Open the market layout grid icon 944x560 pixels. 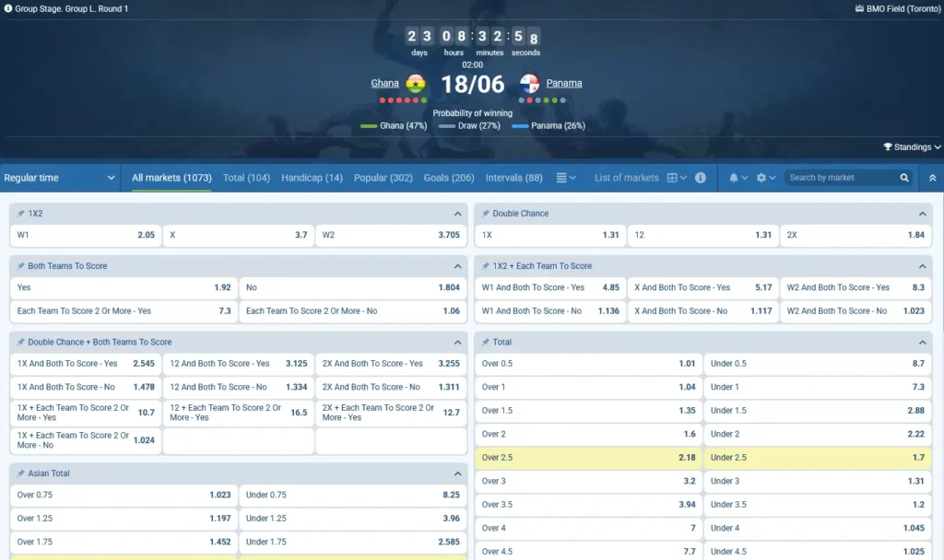677,178
